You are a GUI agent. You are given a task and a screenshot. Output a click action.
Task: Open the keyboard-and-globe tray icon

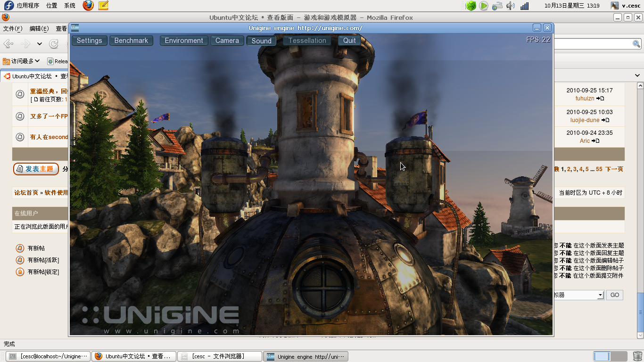coord(497,6)
